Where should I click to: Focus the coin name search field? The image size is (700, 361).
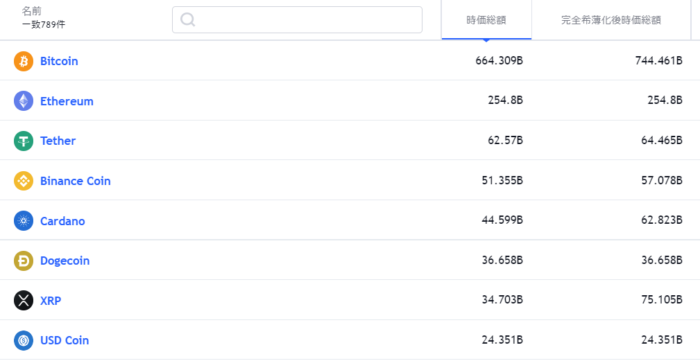click(x=297, y=20)
